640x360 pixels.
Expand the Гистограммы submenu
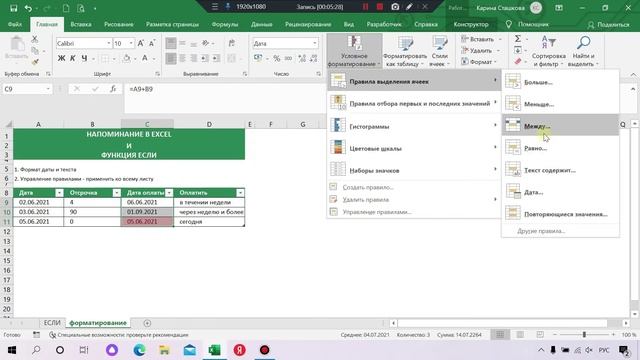414,126
